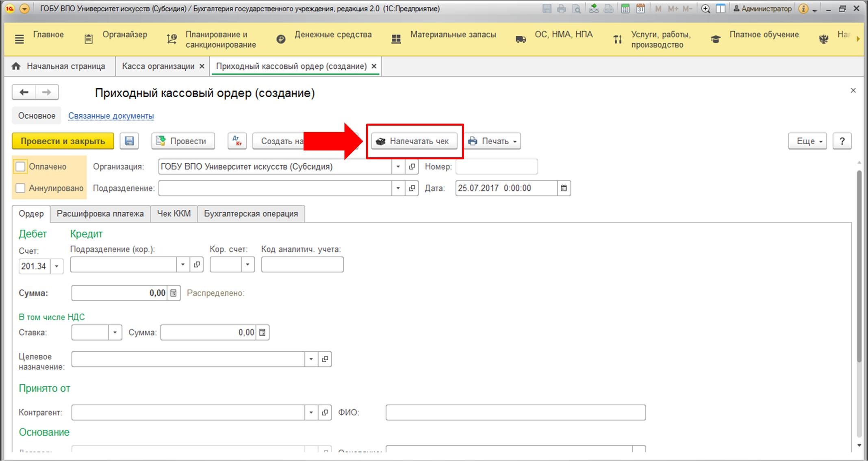Expand the Ставка НДС dropdown
Screen dimensions: 868x461
tap(115, 333)
